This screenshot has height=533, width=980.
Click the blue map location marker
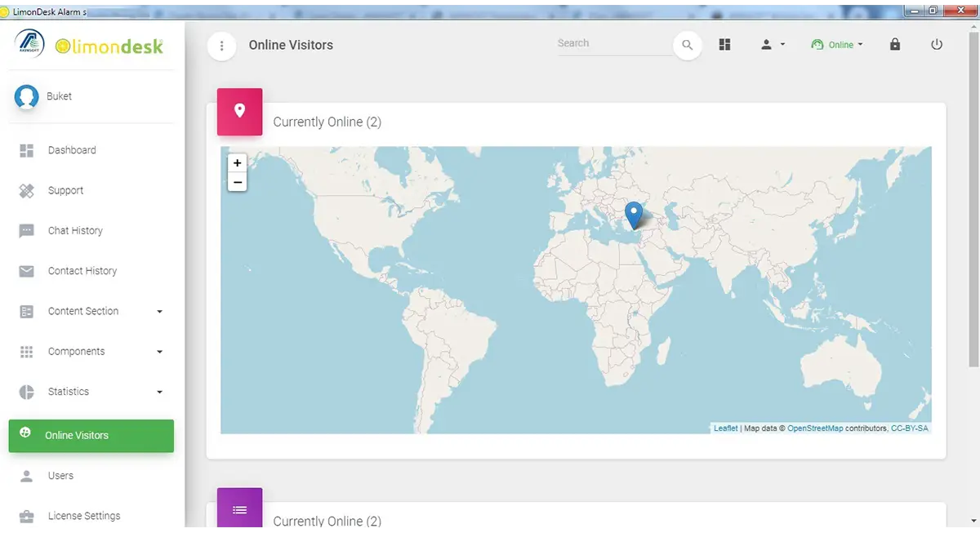pos(634,216)
